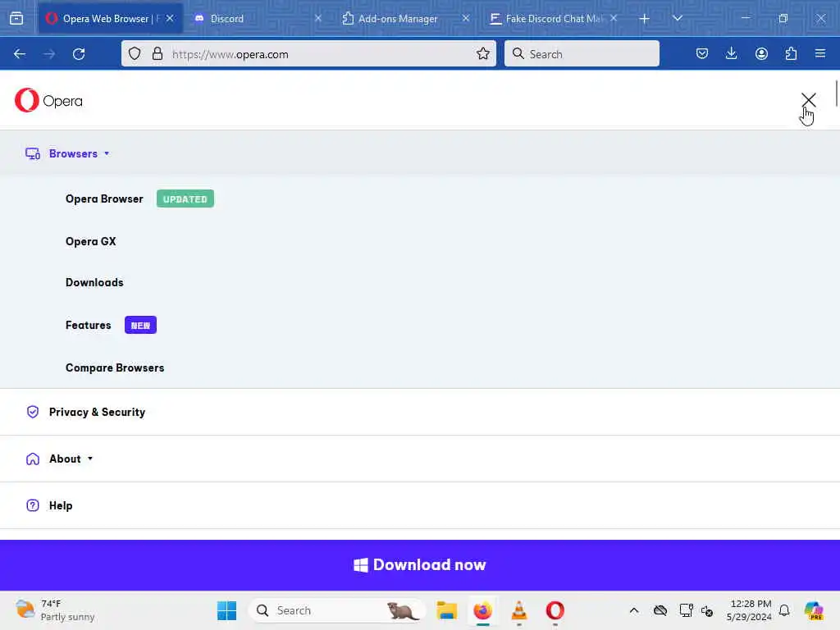The width and height of the screenshot is (840, 630).
Task: Click the UPDATED badge next to Opera Browser
Action: (x=185, y=199)
